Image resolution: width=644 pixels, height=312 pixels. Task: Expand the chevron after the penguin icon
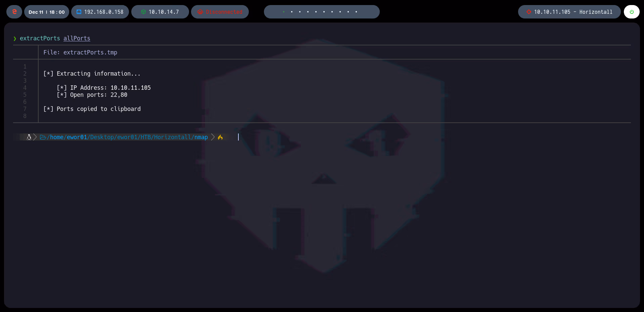(x=35, y=137)
